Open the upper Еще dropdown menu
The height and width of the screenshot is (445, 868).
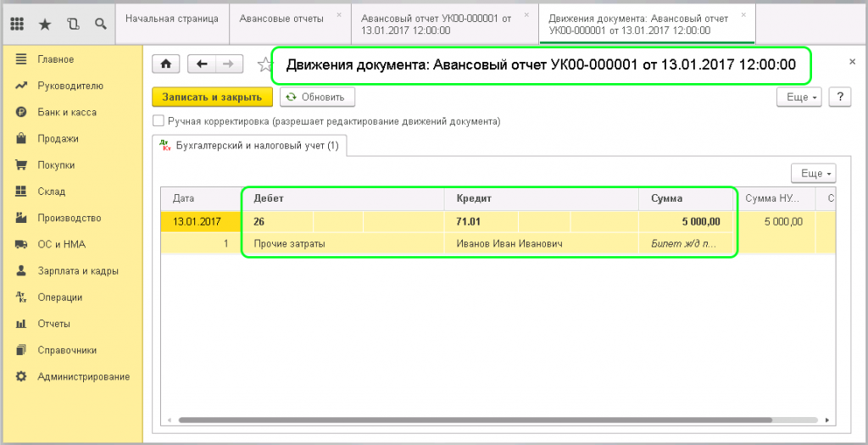799,97
